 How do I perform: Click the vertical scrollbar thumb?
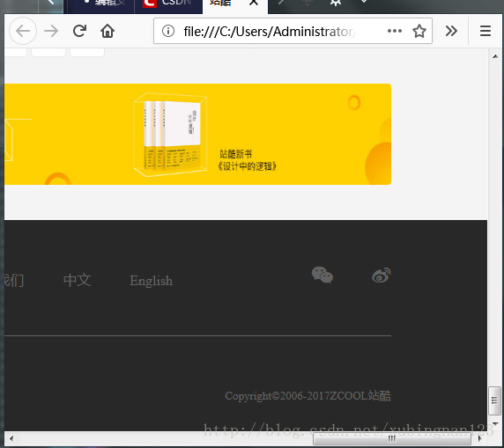[x=494, y=400]
